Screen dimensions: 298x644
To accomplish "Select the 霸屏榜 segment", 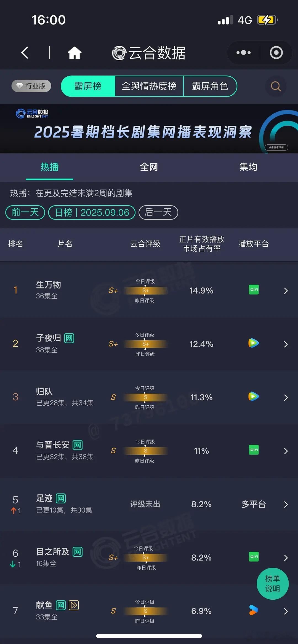I will pyautogui.click(x=88, y=86).
